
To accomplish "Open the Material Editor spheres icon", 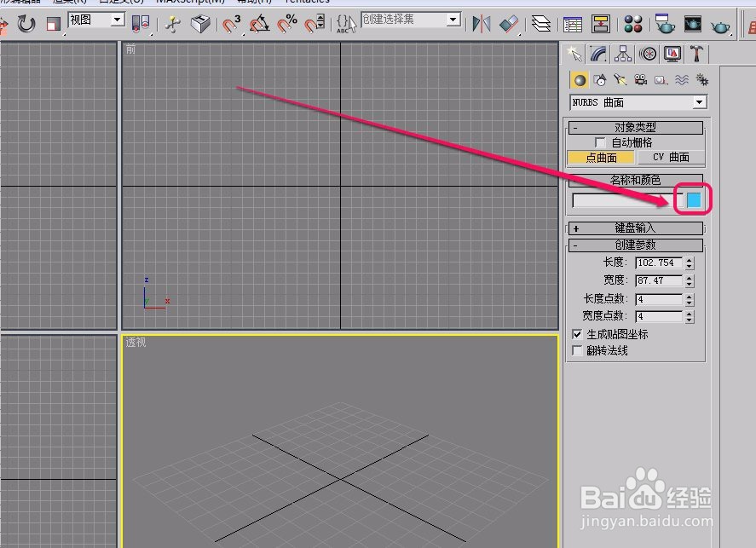I will point(633,24).
